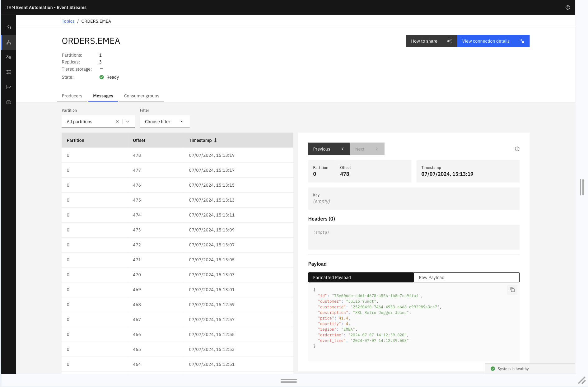The height and width of the screenshot is (387, 588).
Task: Select message row with offset 474
Action: (x=177, y=215)
